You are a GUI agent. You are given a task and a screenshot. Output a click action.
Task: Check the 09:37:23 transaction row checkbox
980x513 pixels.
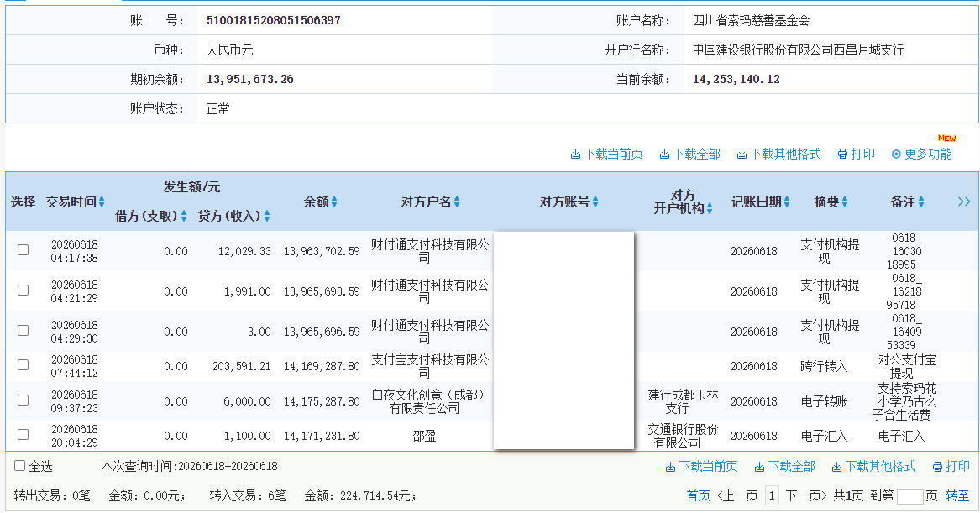pos(24,400)
